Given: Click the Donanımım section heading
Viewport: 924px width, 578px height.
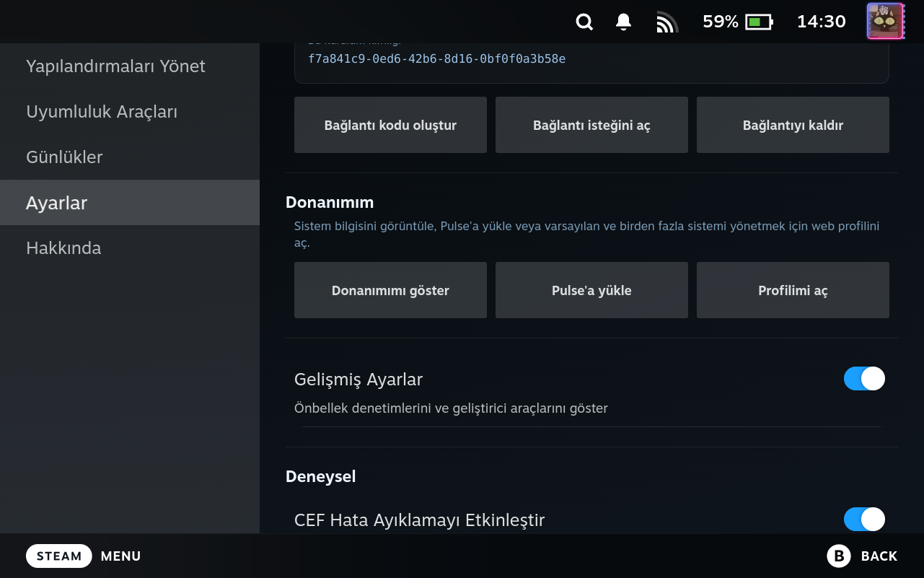Looking at the screenshot, I should point(330,202).
